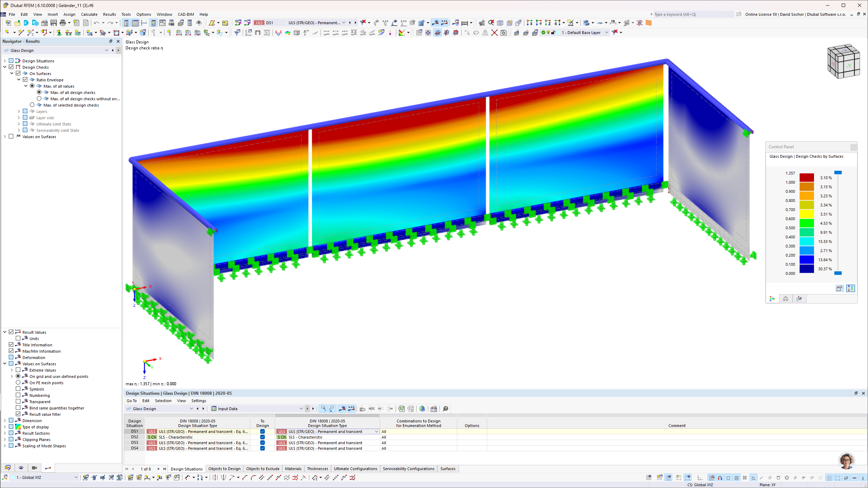Image resolution: width=868 pixels, height=488 pixels.
Task: Click the Print icon in the toolbar
Action: [63, 22]
